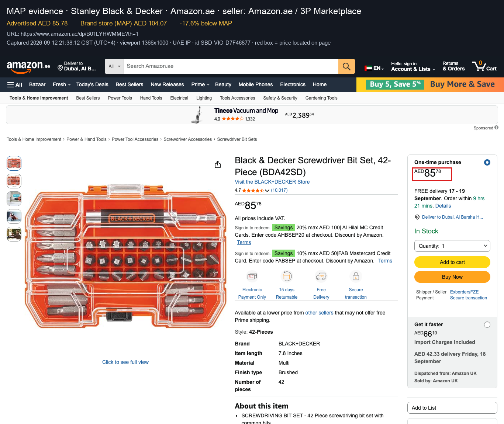
Task: Click the share icon above product image
Action: (x=218, y=164)
